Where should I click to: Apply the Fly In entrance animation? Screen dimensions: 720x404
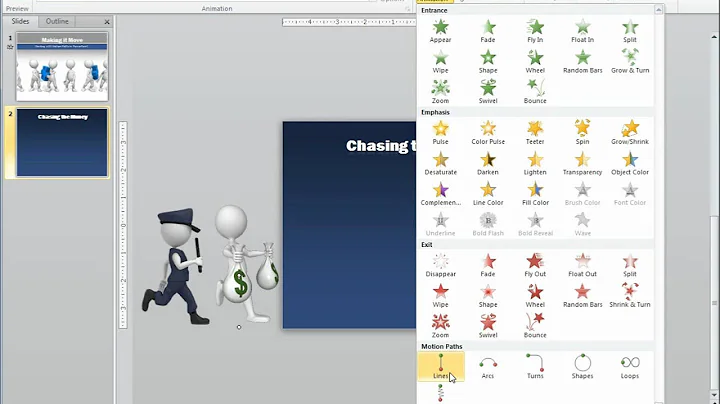click(535, 31)
